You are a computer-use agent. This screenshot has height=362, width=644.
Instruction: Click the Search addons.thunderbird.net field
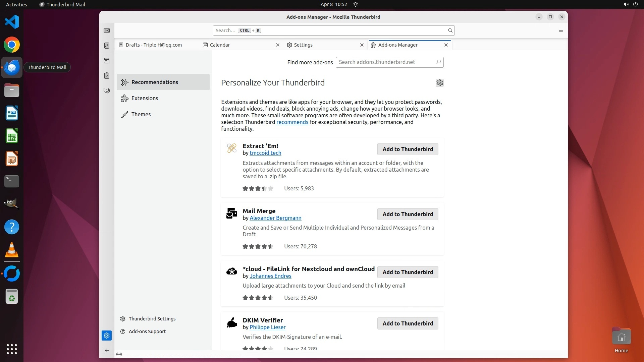coord(386,62)
